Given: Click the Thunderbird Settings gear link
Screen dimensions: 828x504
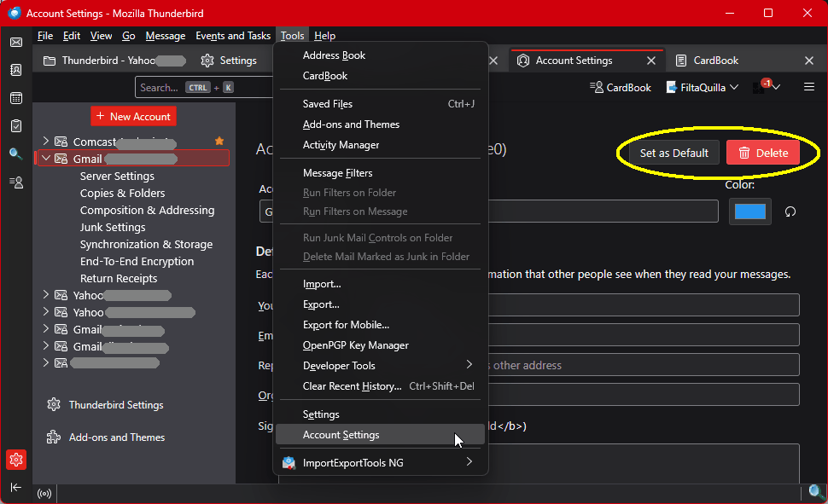Looking at the screenshot, I should click(x=105, y=405).
